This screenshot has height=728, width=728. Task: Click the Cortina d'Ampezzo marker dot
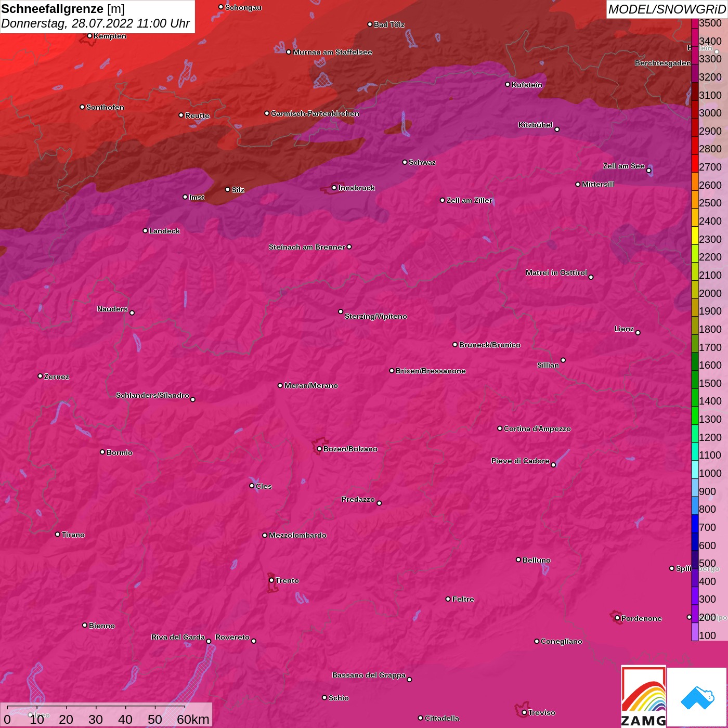pyautogui.click(x=500, y=428)
